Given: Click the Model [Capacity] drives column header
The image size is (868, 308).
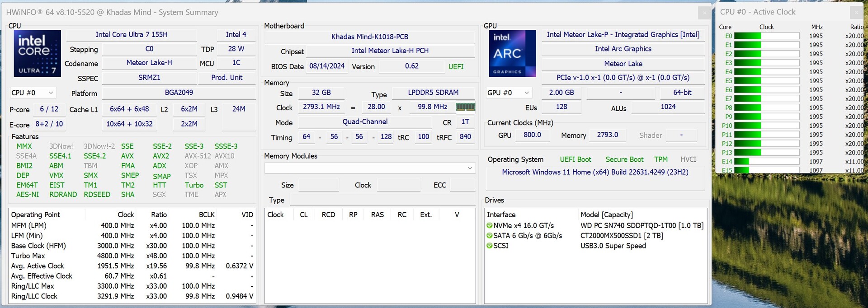Looking at the screenshot, I should (x=606, y=215).
